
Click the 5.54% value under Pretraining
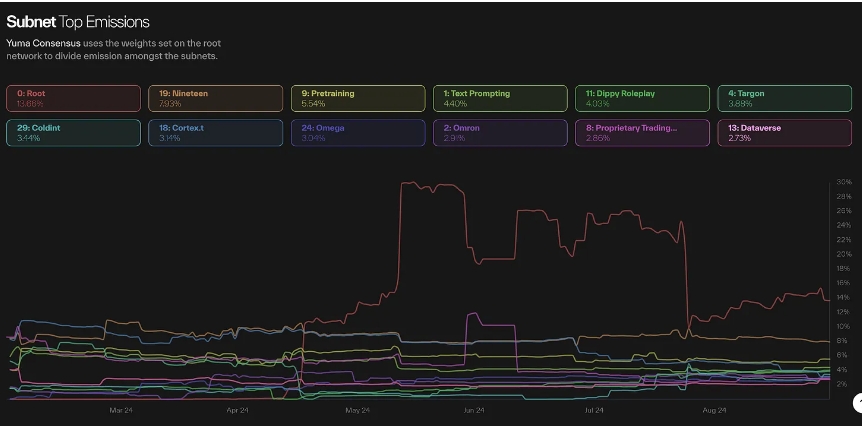pos(312,103)
